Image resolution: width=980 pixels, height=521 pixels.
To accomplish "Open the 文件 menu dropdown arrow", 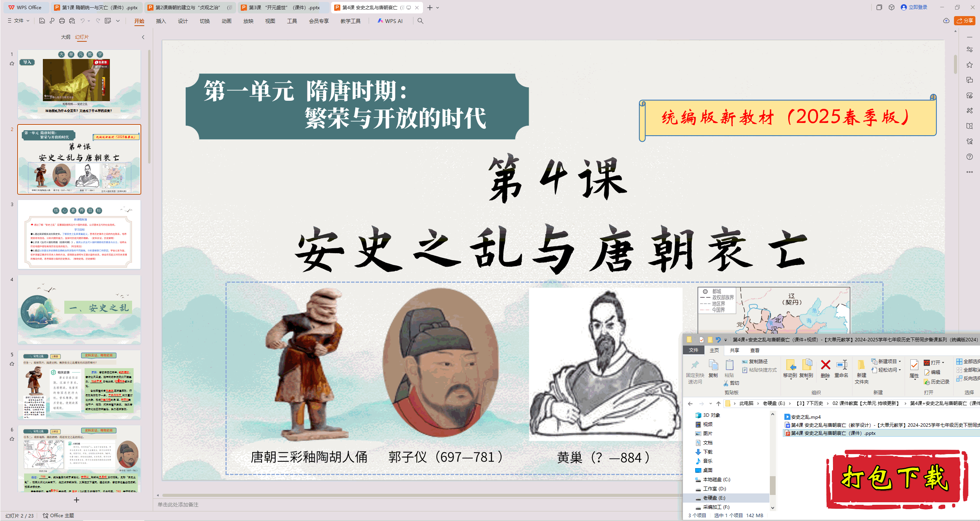I will pyautogui.click(x=28, y=21).
